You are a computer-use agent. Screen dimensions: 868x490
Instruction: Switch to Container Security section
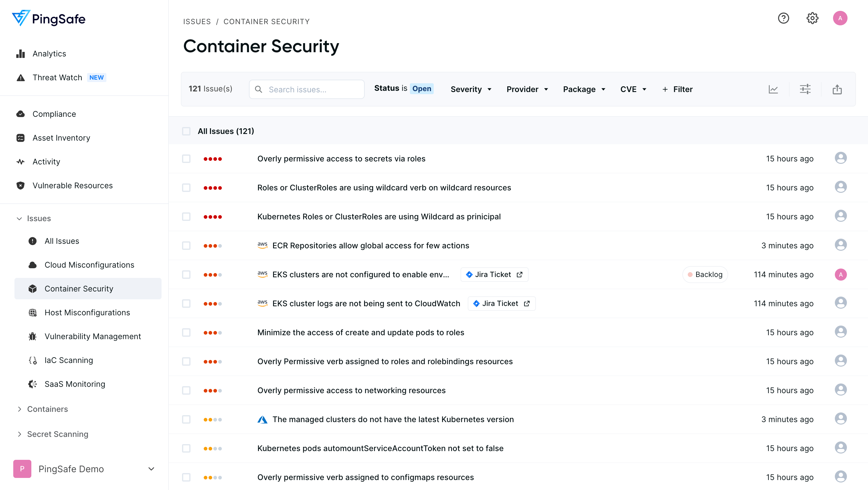pos(79,288)
